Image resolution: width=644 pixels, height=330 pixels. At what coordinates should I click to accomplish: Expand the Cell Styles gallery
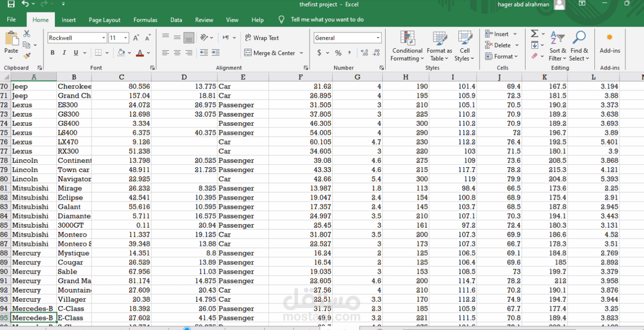465,47
